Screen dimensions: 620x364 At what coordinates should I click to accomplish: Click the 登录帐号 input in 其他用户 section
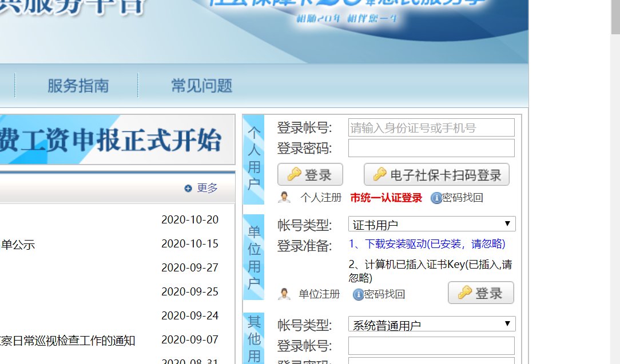click(x=431, y=346)
